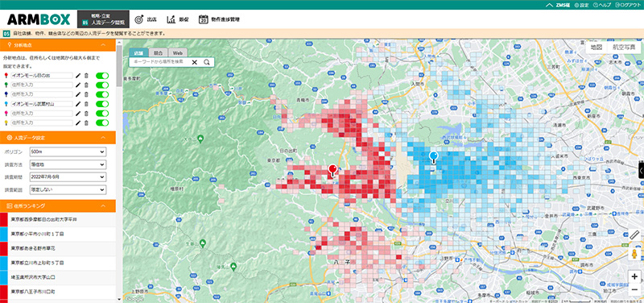The height and width of the screenshot is (303, 644).
Task: Click trash icon on green pin row
Action: pyautogui.click(x=86, y=85)
